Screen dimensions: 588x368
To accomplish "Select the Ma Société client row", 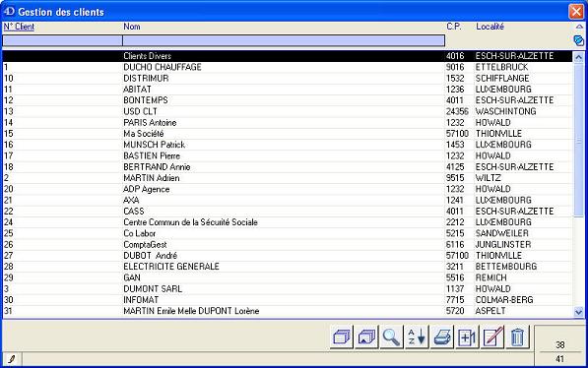I will pyautogui.click(x=288, y=134).
